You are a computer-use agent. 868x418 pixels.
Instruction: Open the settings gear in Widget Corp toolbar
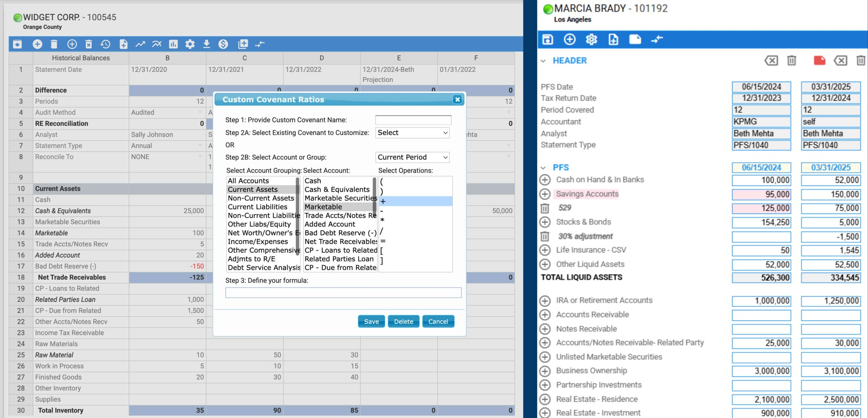click(x=190, y=44)
